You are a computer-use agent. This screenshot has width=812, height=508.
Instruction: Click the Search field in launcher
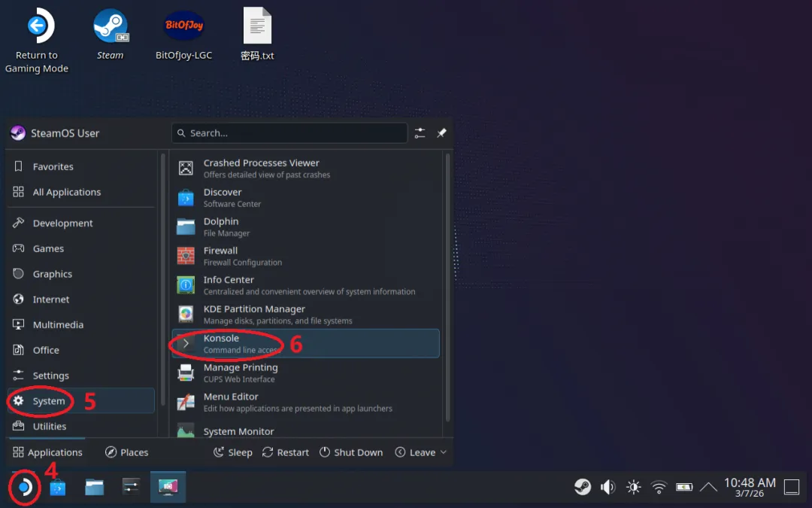click(x=289, y=133)
